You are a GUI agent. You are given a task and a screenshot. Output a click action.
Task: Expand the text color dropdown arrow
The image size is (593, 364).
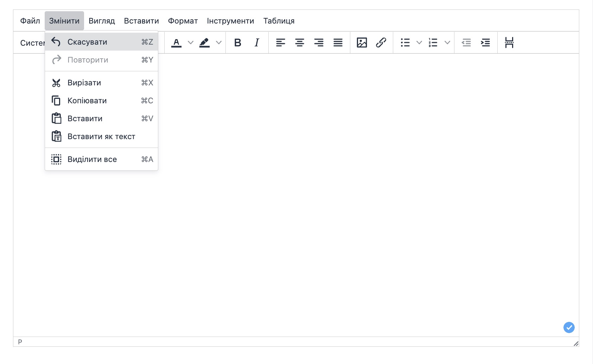click(191, 43)
